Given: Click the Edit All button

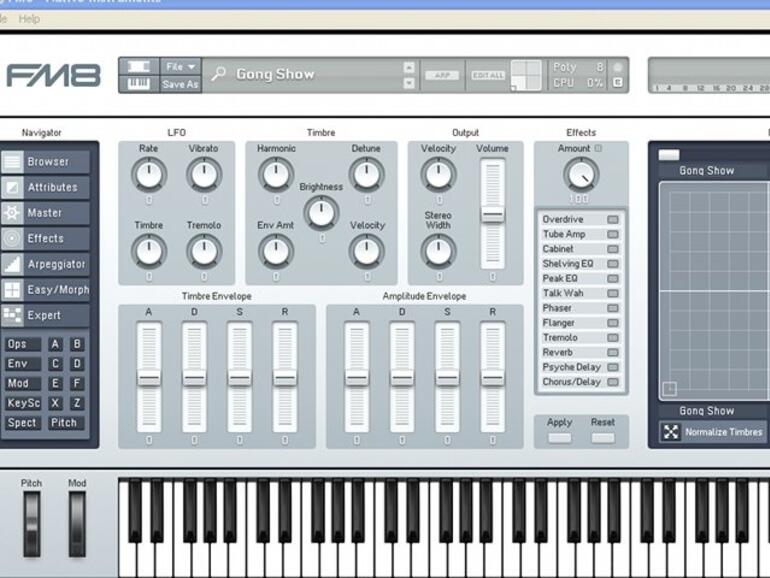Looking at the screenshot, I should [488, 75].
